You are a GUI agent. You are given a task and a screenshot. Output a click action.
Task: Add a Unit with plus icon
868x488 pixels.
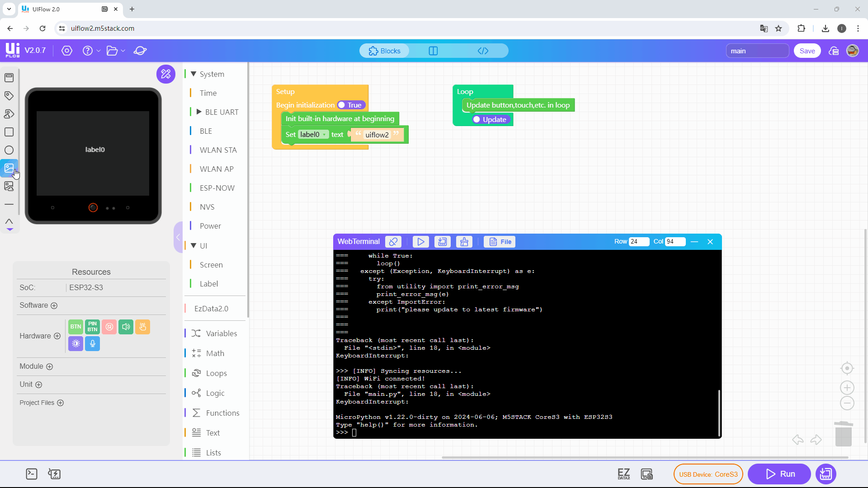39,385
